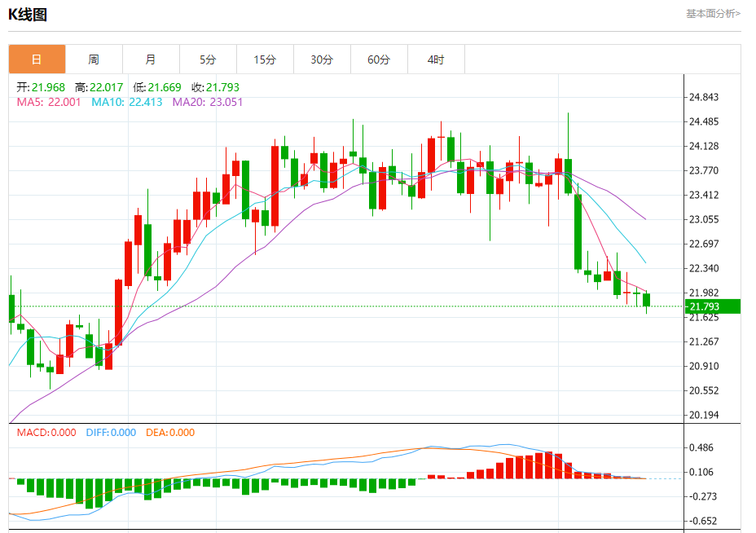Click the 24.128 price axis label
This screenshot has height=533, width=756.
click(703, 146)
